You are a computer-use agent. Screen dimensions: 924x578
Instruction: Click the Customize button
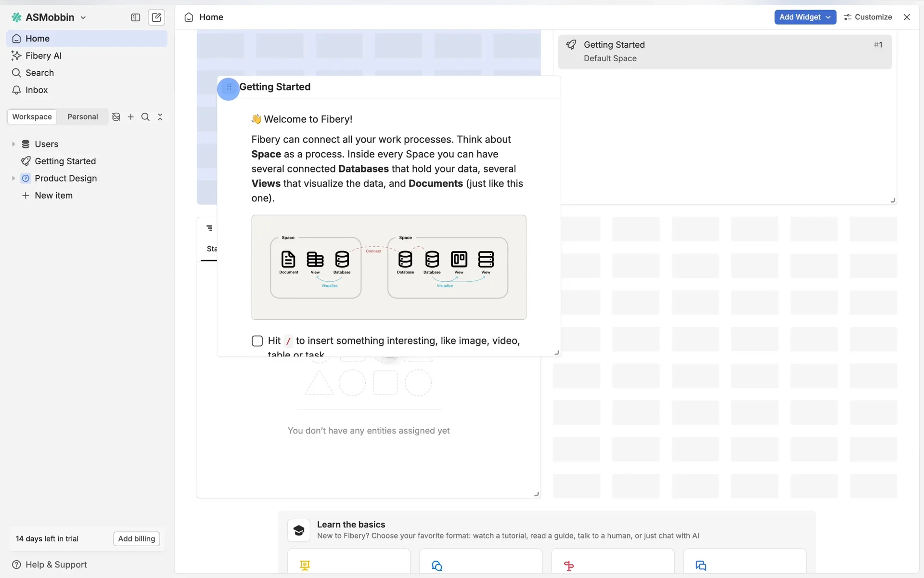click(x=868, y=17)
